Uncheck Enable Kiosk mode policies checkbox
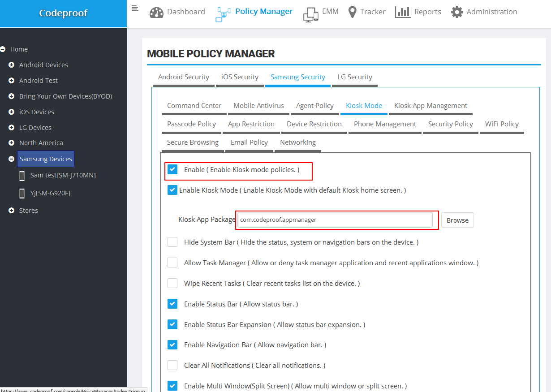This screenshot has width=551, height=392. coord(172,169)
